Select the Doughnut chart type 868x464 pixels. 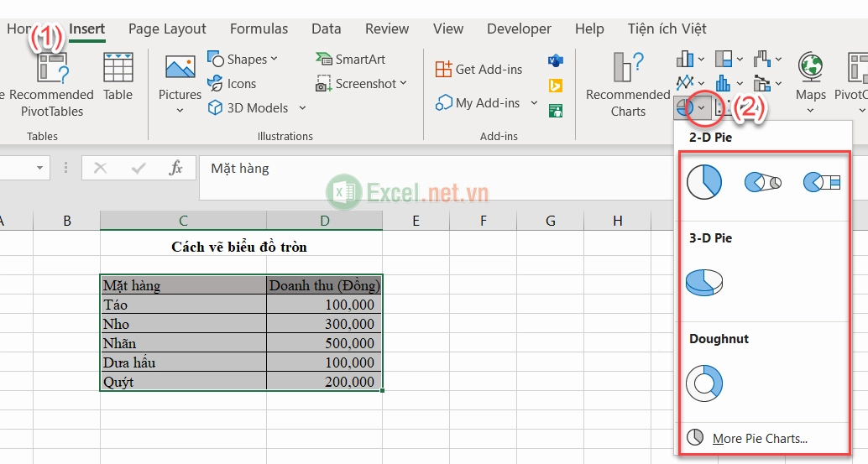(x=704, y=383)
